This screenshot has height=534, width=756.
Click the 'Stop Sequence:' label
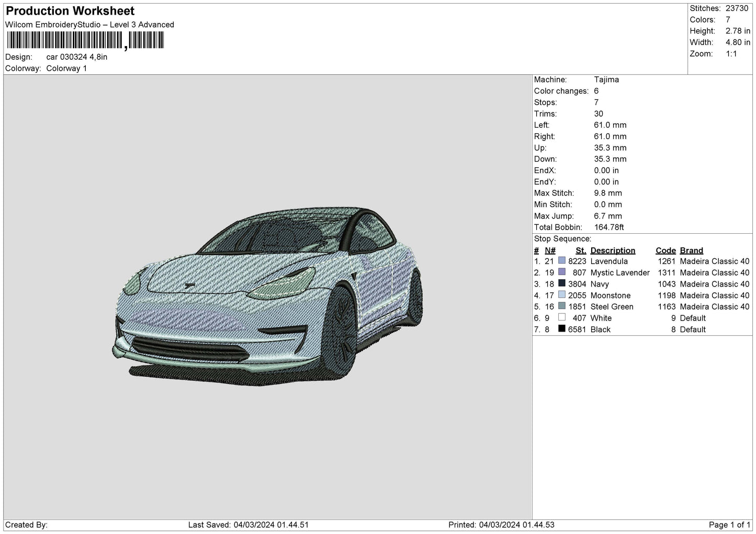click(x=562, y=239)
